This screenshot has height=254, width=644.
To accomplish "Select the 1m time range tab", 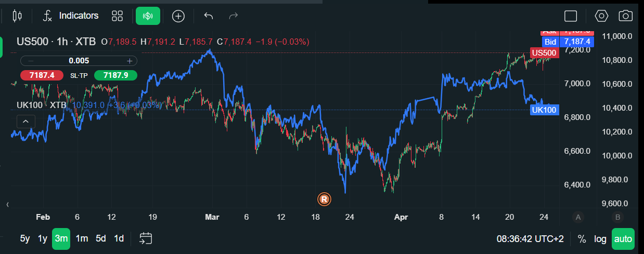I will click(x=82, y=239).
